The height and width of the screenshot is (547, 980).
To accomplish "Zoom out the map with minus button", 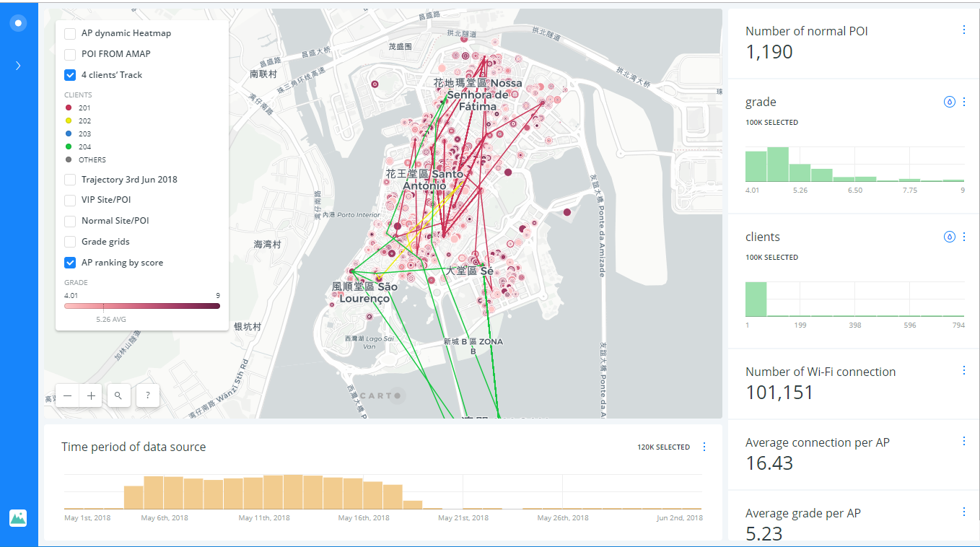I will click(x=67, y=395).
